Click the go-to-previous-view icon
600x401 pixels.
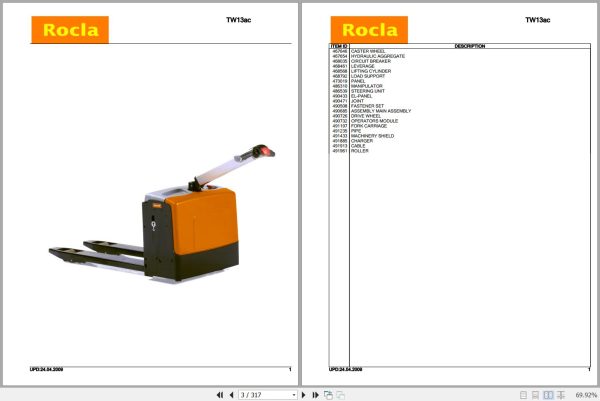coord(328,395)
